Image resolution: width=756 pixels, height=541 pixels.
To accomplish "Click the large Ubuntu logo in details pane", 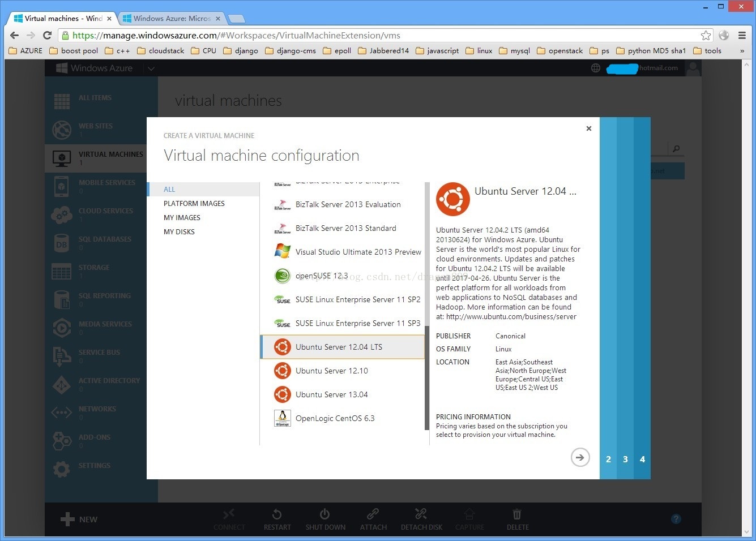I will pos(452,199).
